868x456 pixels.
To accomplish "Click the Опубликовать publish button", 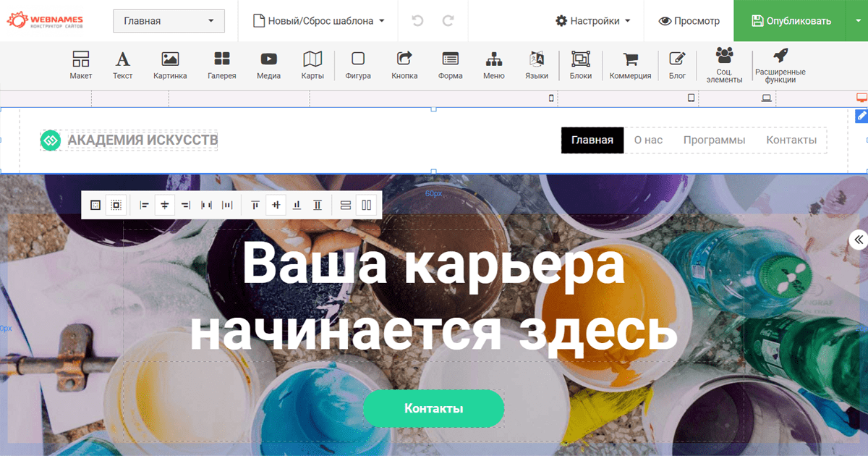I will (789, 21).
